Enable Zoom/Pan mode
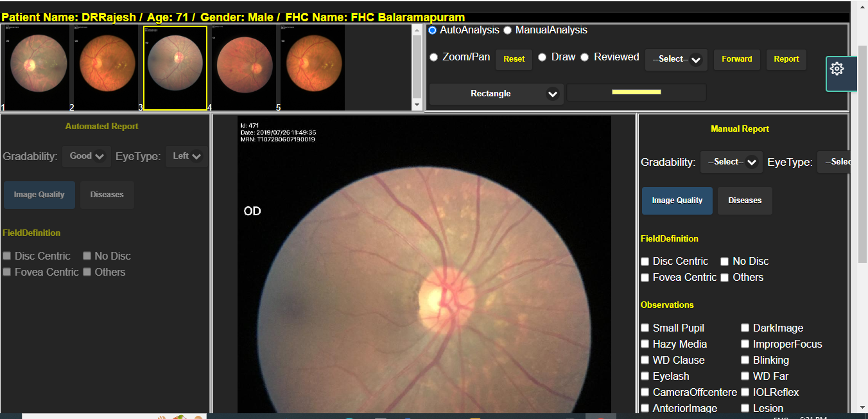The image size is (868, 419). coord(433,57)
